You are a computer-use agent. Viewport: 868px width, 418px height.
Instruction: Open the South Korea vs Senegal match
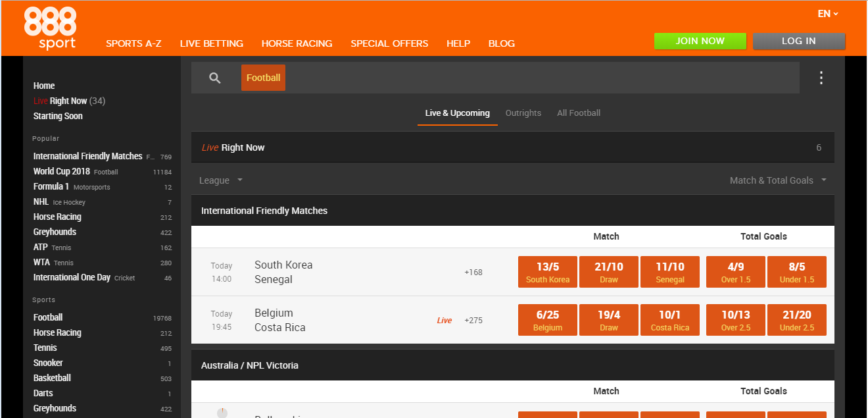click(283, 272)
